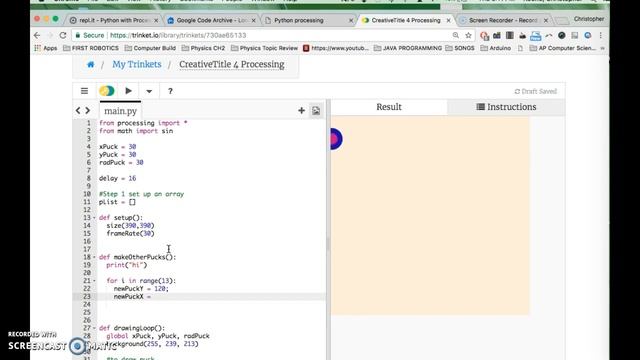Click the Draft Saved status

pyautogui.click(x=536, y=91)
